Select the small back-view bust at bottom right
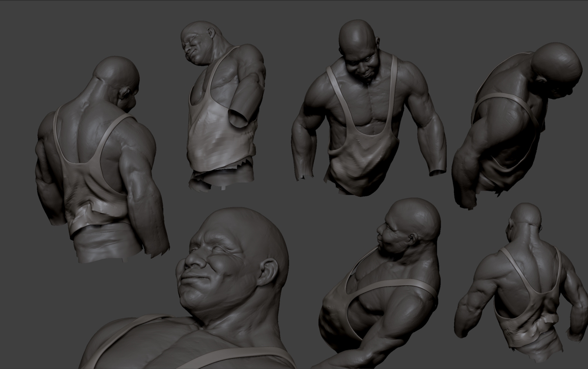Screen dimensions: 588x369 click(x=521, y=284)
